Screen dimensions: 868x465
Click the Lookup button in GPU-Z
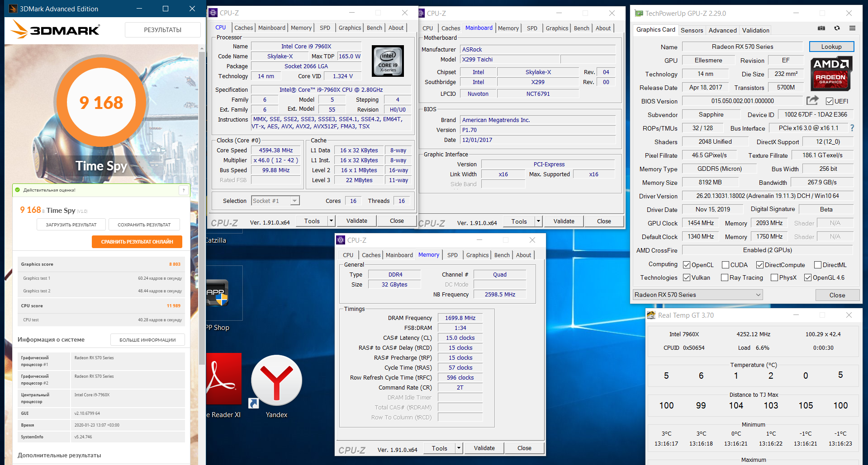coord(831,47)
